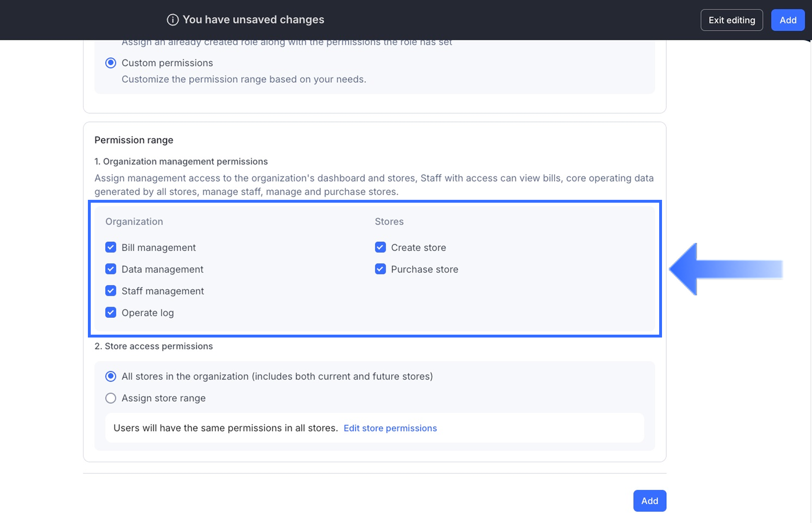This screenshot has height=523, width=812.
Task: Uncheck Create store checkbox
Action: (x=380, y=248)
